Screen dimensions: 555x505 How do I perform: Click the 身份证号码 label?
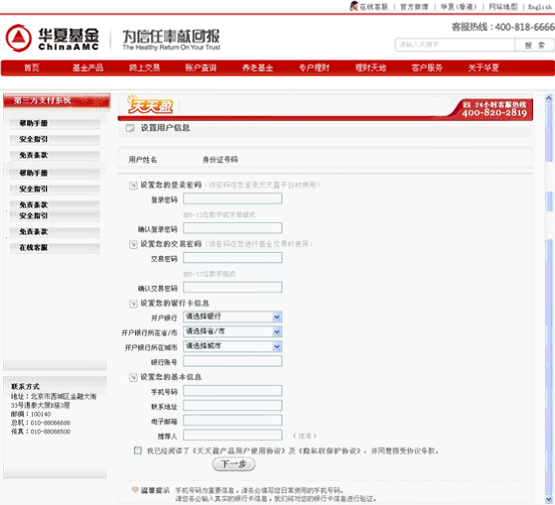pos(220,160)
